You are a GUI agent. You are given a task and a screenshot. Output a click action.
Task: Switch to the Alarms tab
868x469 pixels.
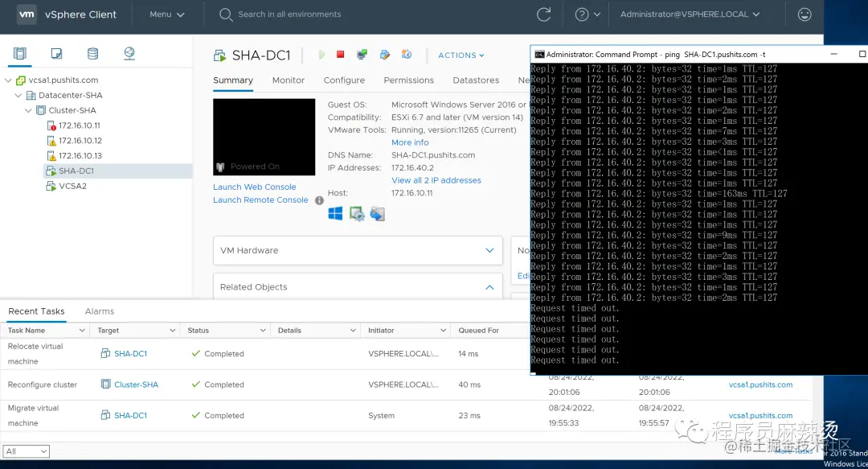100,311
